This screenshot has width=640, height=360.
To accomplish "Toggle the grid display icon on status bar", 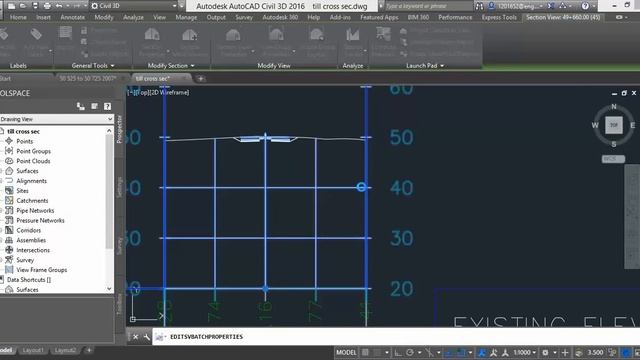I will tap(365, 352).
